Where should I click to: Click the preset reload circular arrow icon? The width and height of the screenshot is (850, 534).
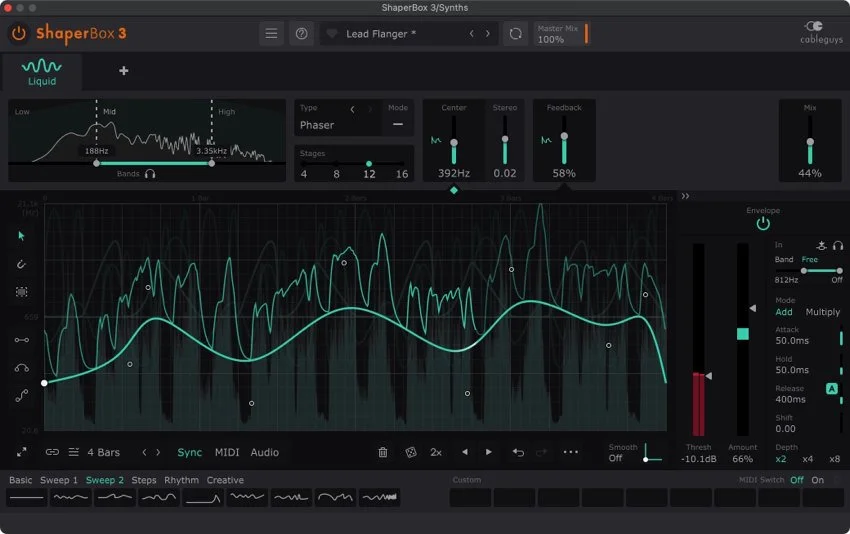coord(516,34)
